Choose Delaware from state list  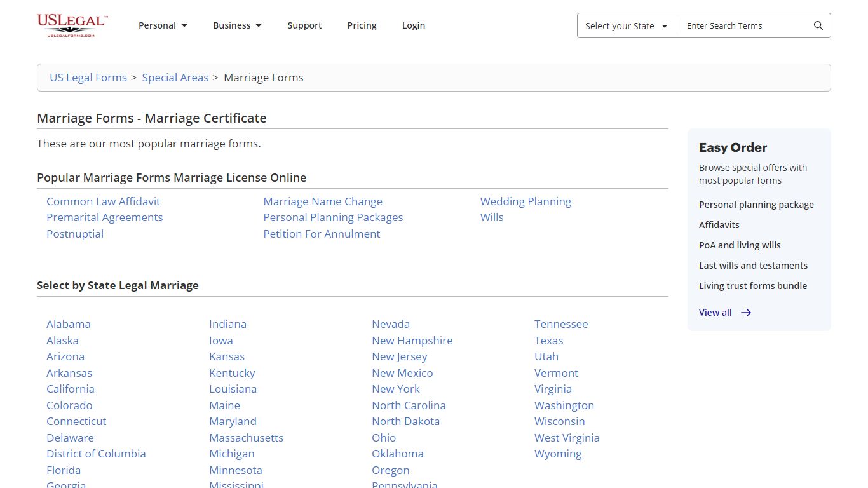pos(70,438)
